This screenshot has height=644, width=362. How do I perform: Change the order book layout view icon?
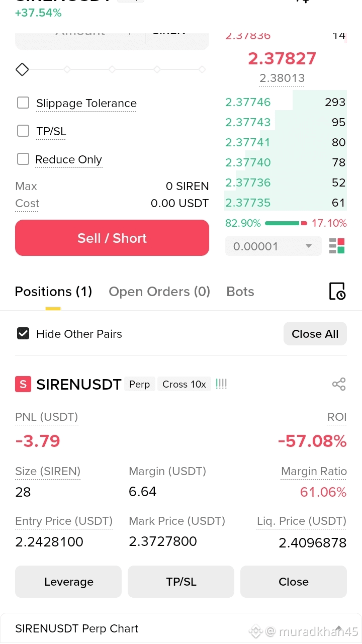point(337,246)
